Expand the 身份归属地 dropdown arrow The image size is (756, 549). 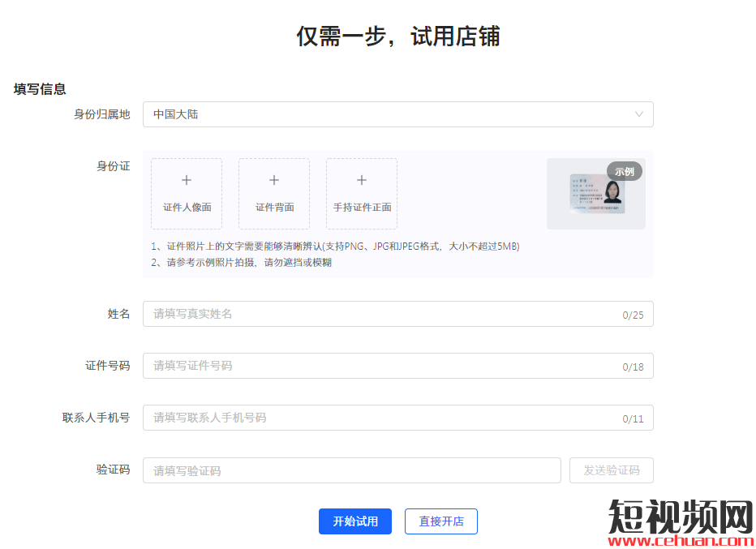pos(639,114)
